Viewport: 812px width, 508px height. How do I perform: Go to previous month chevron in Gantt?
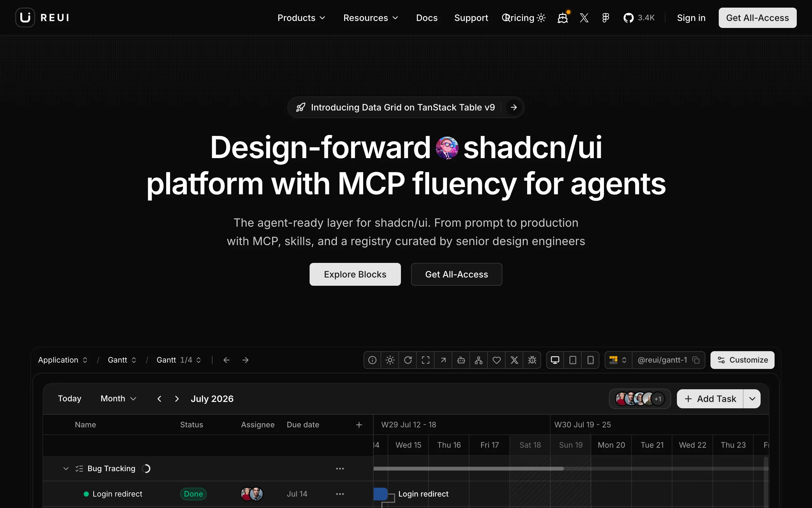[x=159, y=398]
